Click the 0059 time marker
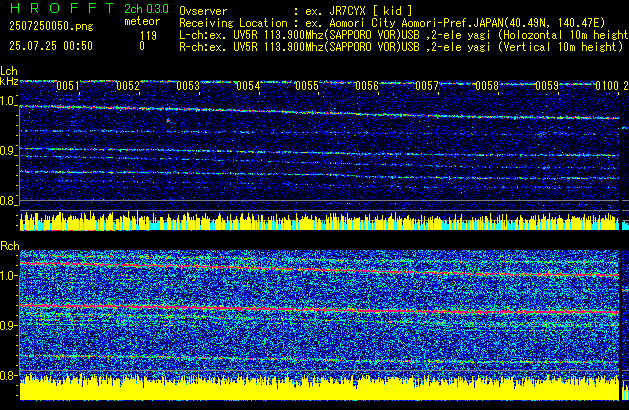 [x=547, y=86]
